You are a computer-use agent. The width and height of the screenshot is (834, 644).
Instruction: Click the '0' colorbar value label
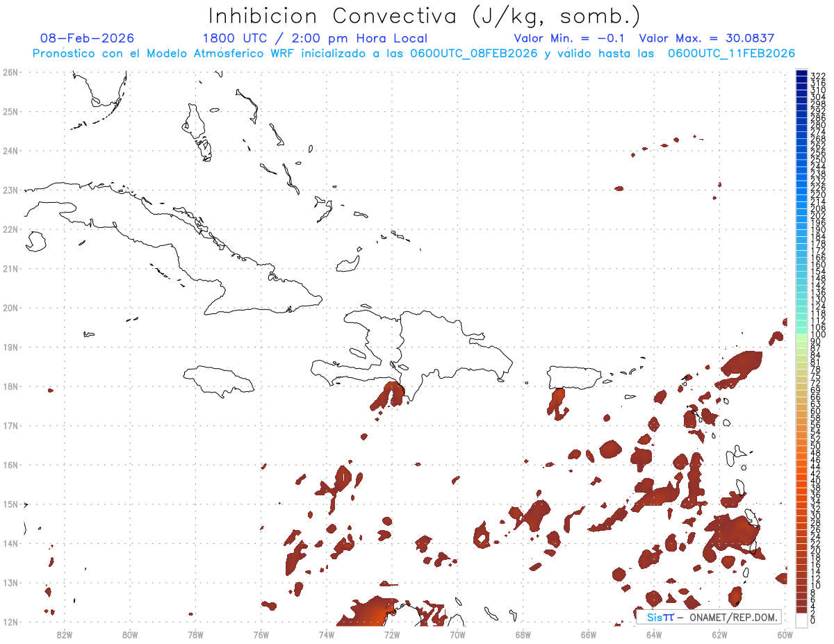tap(813, 620)
